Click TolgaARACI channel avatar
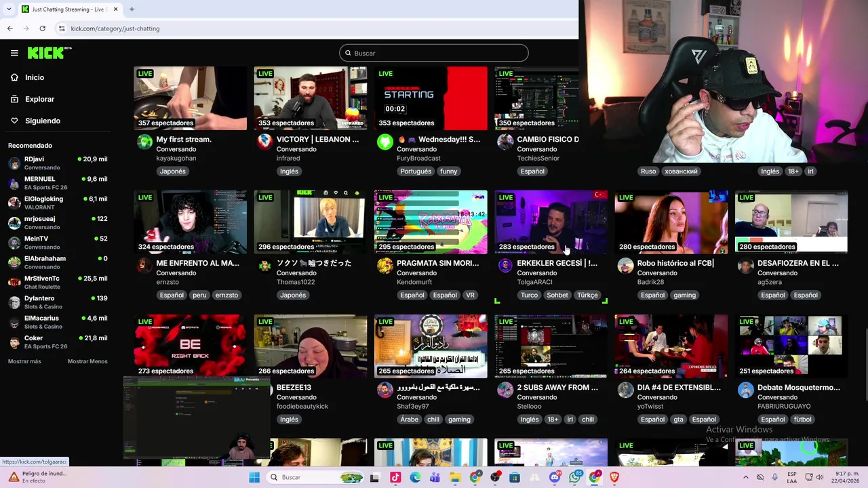868x488 pixels. (x=505, y=266)
